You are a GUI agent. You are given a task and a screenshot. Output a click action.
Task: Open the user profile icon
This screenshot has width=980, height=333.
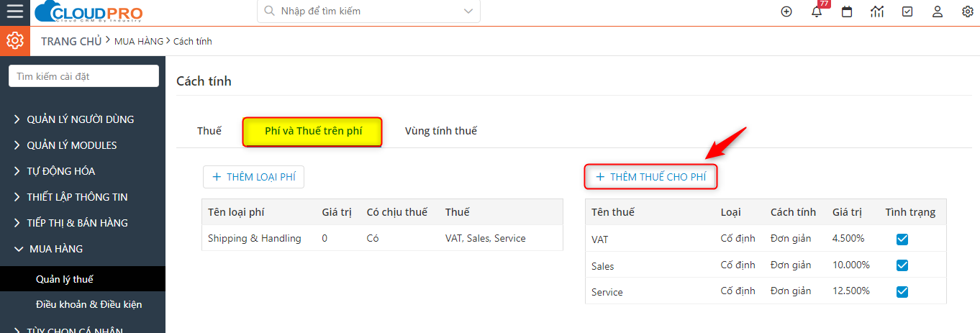tap(938, 12)
